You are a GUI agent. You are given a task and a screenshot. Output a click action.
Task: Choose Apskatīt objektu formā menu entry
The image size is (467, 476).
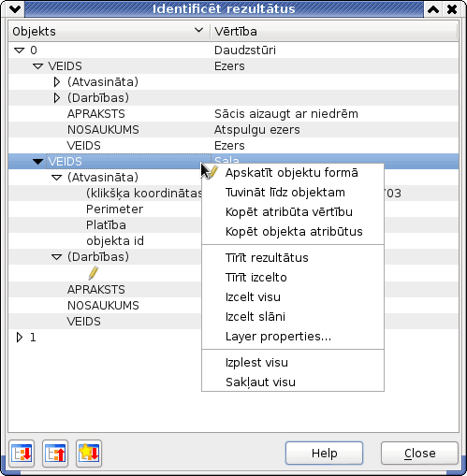tap(293, 173)
